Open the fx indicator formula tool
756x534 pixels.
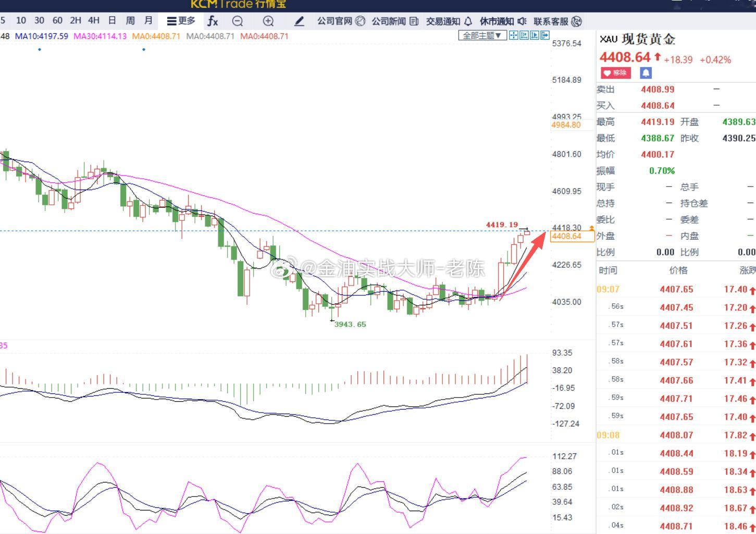[213, 21]
